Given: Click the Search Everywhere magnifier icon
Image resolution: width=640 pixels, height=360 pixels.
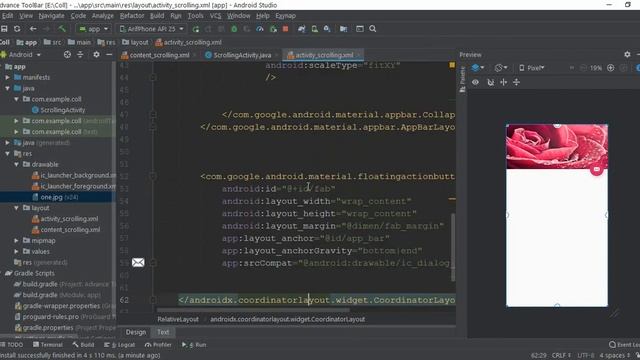Looking at the screenshot, I should click(x=373, y=29).
